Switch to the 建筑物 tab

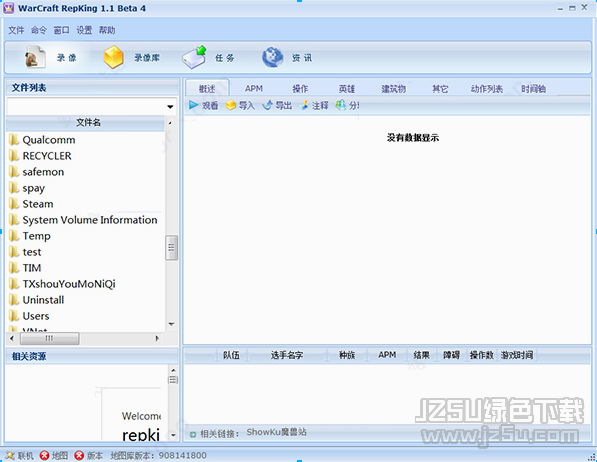tap(394, 88)
